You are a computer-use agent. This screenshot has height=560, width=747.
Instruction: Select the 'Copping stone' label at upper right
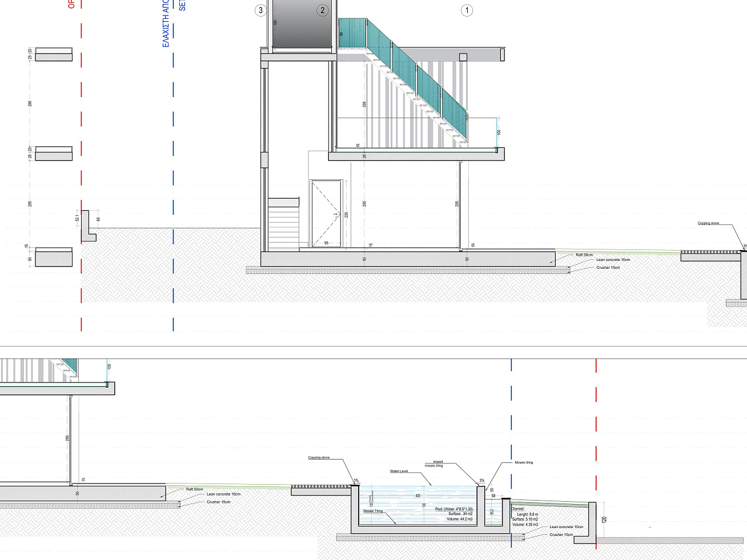click(708, 223)
